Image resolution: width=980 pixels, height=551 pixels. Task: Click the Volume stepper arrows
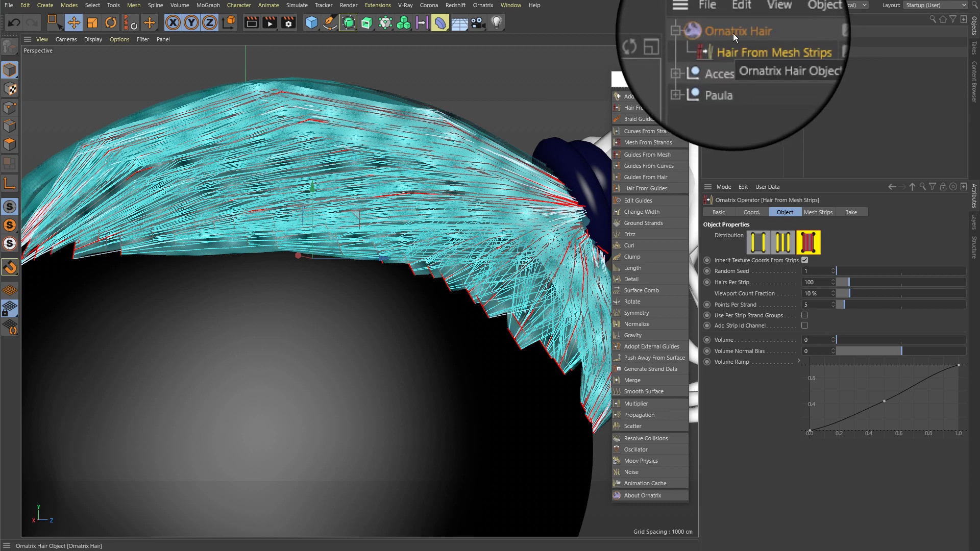point(833,340)
